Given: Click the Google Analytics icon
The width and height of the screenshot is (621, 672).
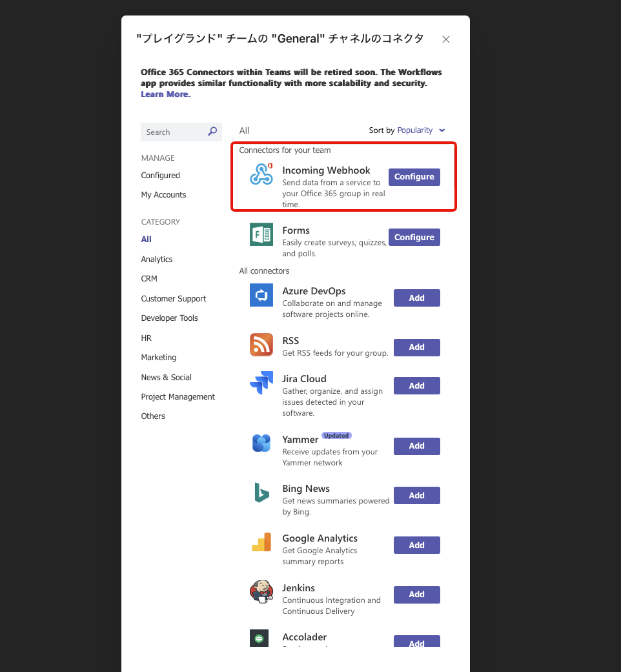Looking at the screenshot, I should pyautogui.click(x=261, y=542).
